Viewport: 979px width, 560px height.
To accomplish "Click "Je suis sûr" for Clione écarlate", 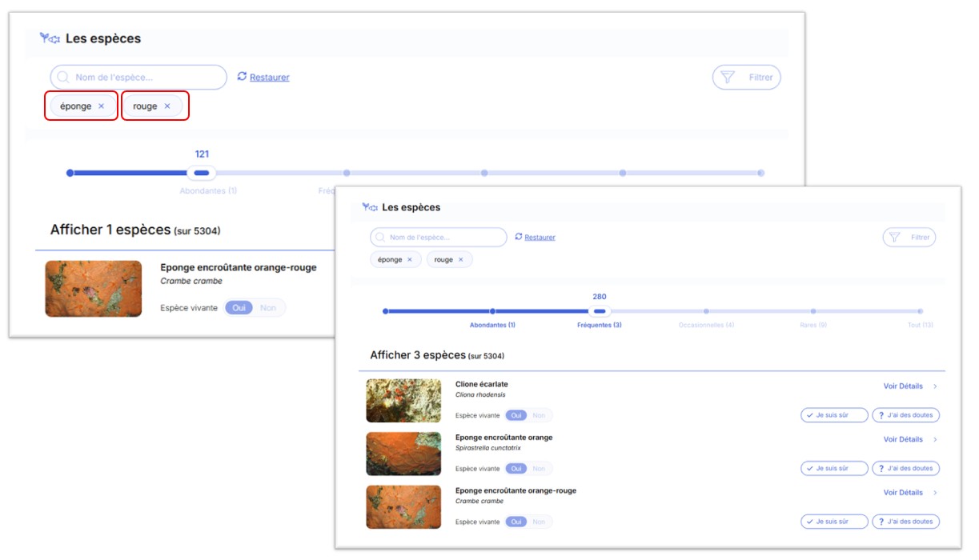I will pyautogui.click(x=834, y=415).
